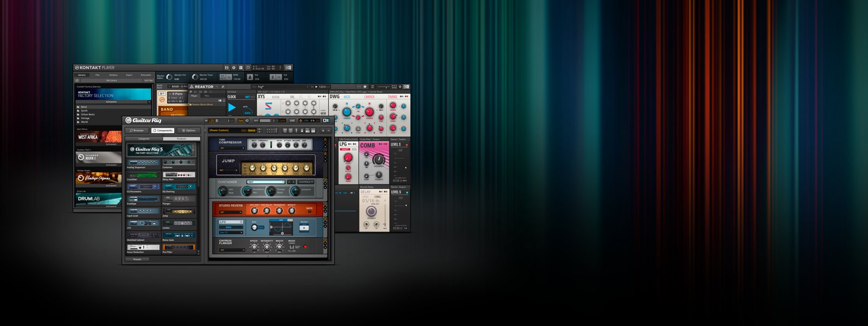Choose EQ Parametric component in Guitar Rig

[x=143, y=188]
